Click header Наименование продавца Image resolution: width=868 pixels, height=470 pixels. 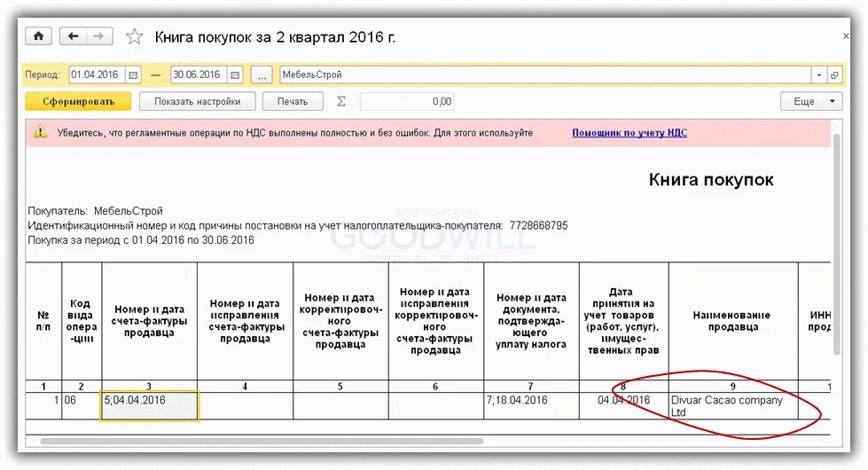pos(733,321)
